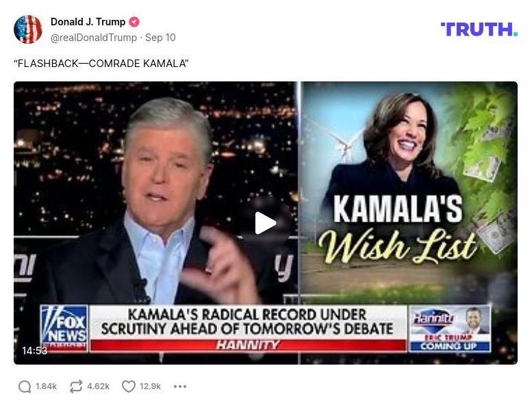
Task: Click the @realDonaldTrump handle
Action: click(94, 38)
